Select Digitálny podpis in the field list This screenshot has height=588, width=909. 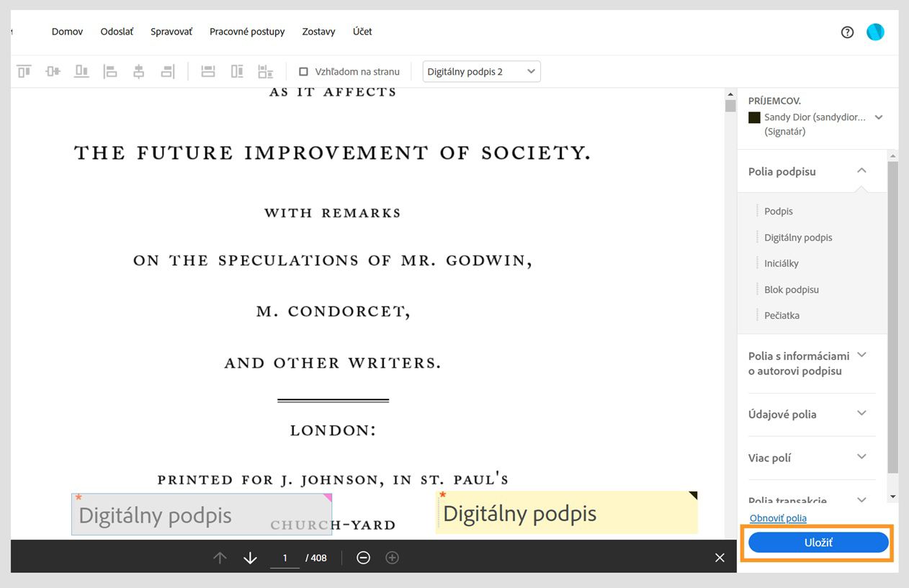[798, 238]
